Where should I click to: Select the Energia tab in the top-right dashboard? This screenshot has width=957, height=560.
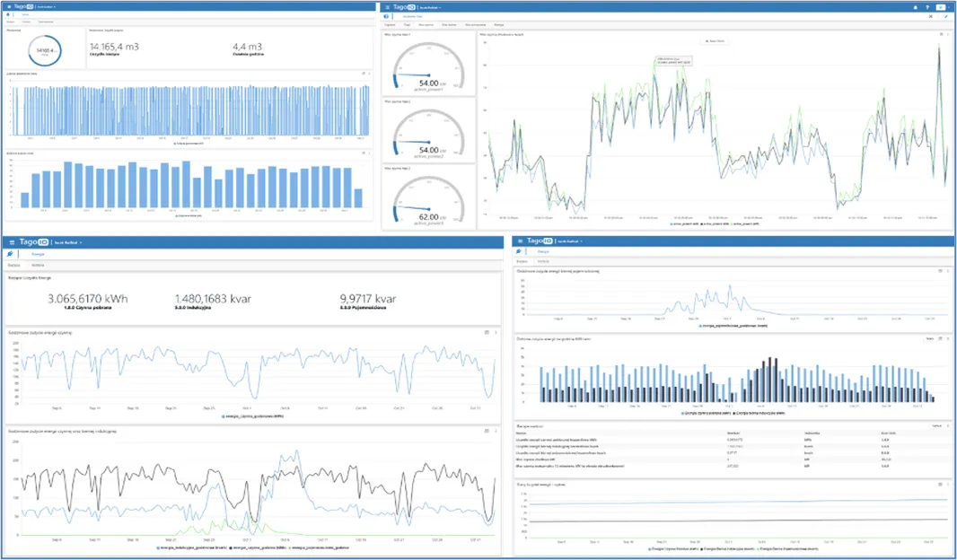pos(499,24)
